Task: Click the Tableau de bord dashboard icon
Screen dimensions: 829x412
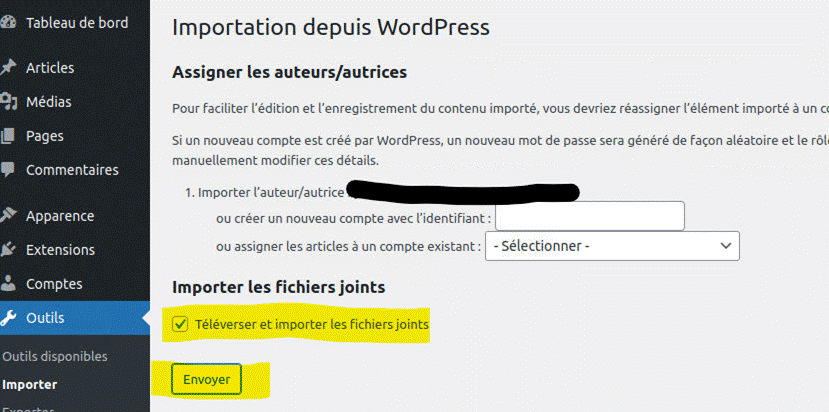Action: [7, 23]
